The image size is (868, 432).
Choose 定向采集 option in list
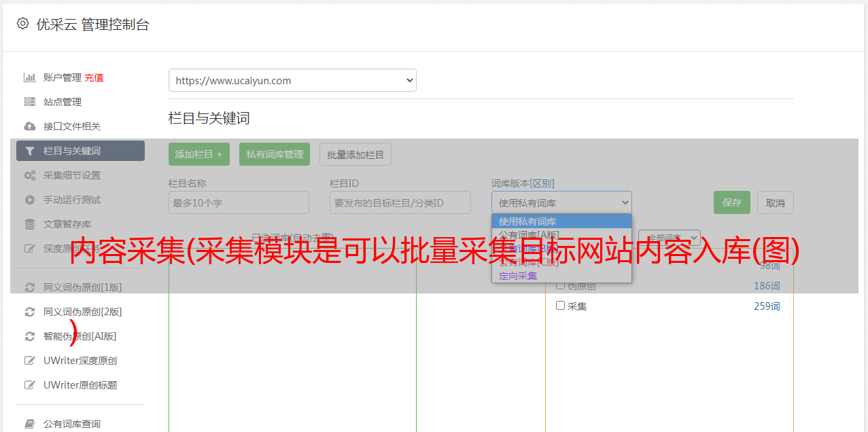tap(561, 276)
